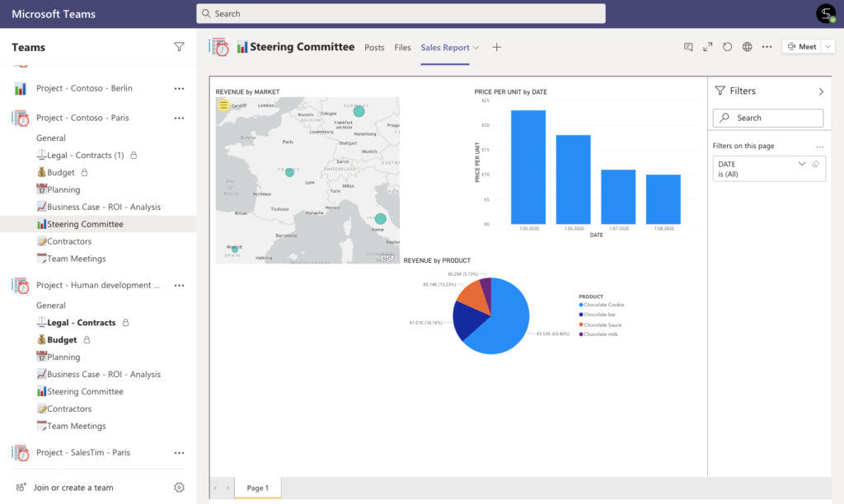Click the Project - SalesTim - Paris team icon
This screenshot has width=844, height=504.
coord(21,453)
